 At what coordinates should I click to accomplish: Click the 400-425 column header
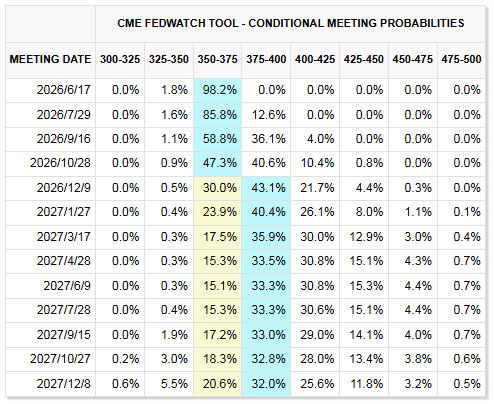coord(315,59)
